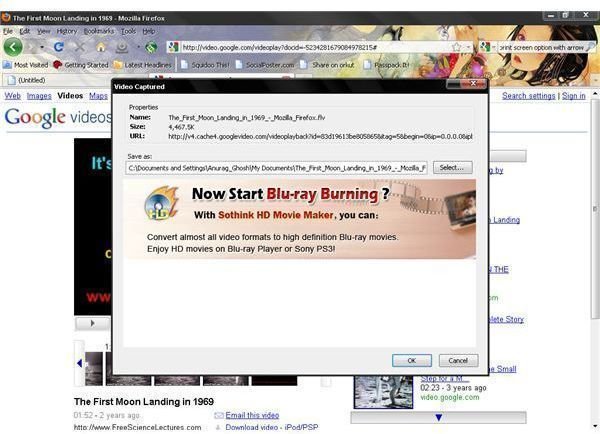Bookmark this page with the star icon
The width and height of the screenshot is (600, 434).
pyautogui.click(x=456, y=47)
